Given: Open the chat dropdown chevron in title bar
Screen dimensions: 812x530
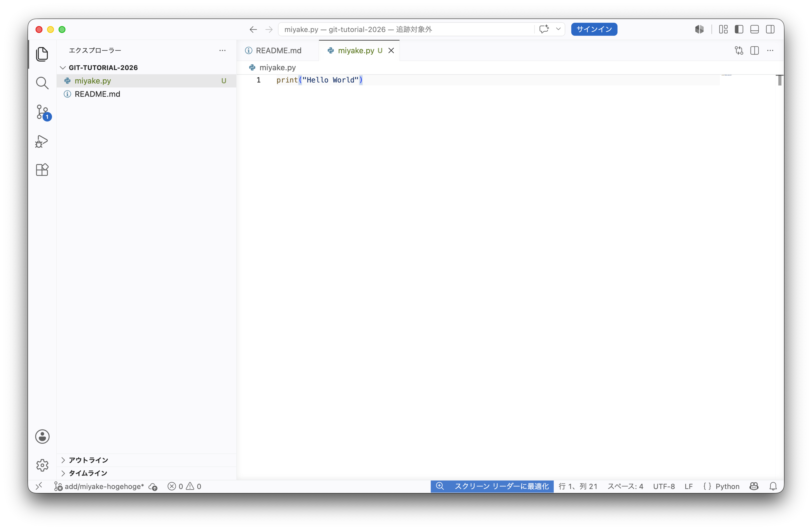Looking at the screenshot, I should tap(558, 29).
